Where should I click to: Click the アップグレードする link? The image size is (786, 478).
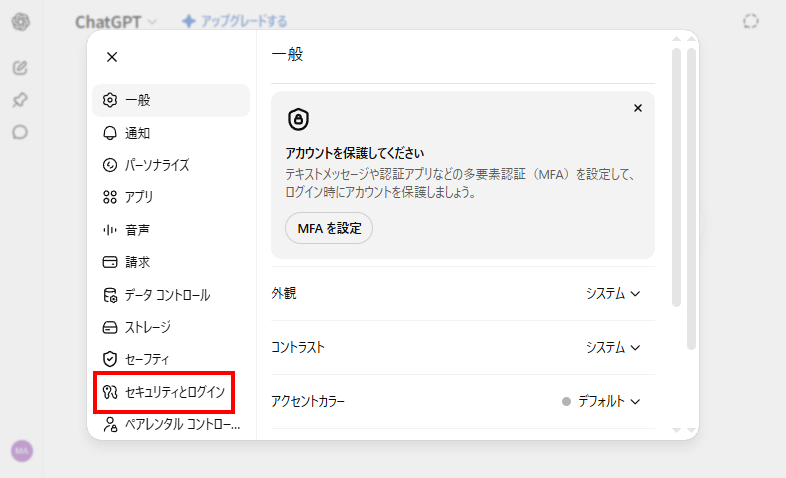click(x=235, y=22)
